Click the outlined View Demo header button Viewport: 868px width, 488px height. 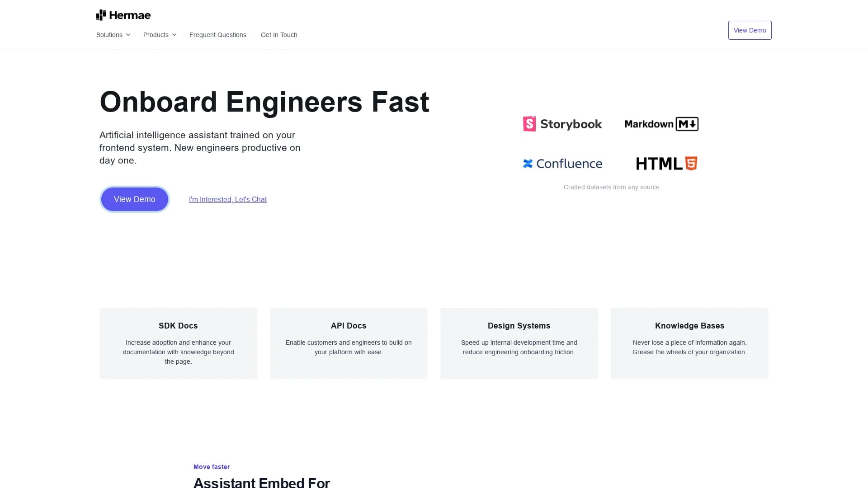coord(750,30)
